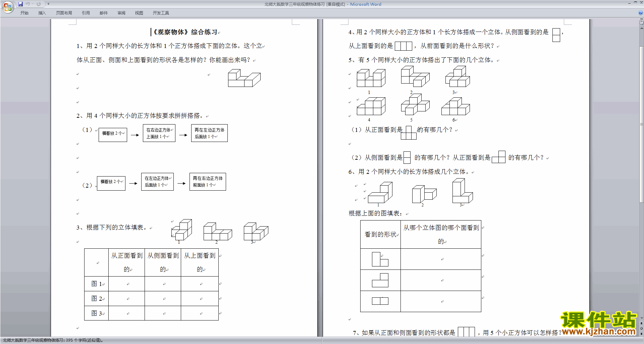Open the 邮件 ribbon tab

pos(104,13)
